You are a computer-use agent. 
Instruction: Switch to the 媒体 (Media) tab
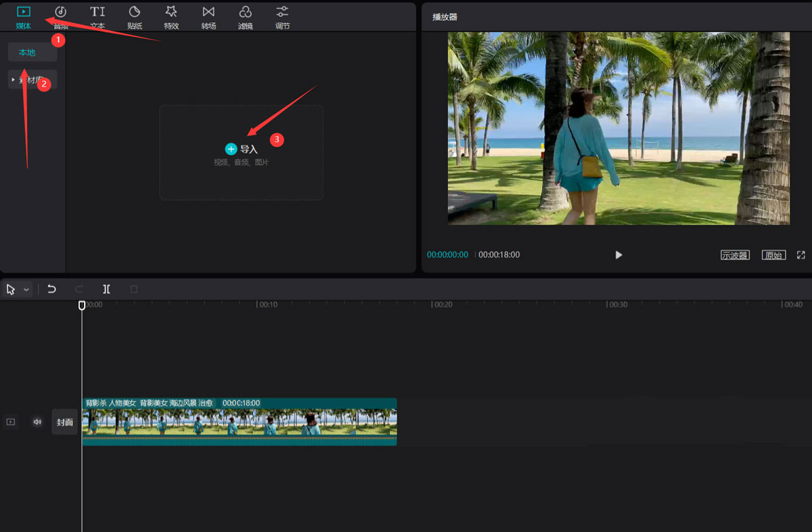pos(24,16)
